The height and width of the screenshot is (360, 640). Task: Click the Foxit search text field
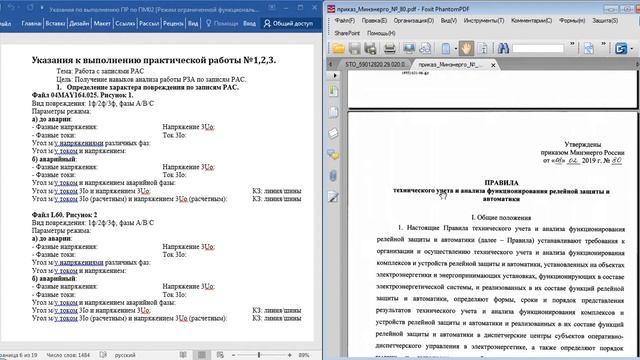[538, 49]
